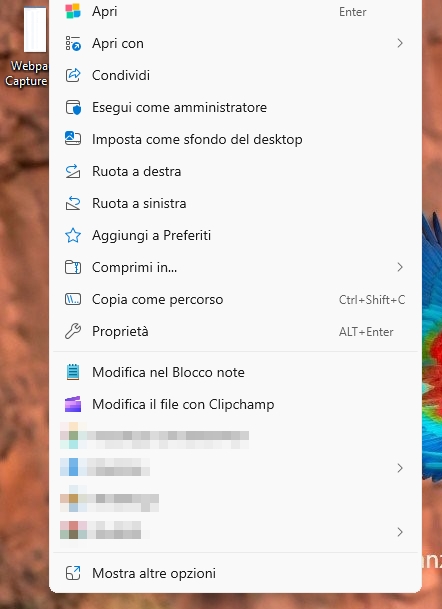Click the Blocco note notepad icon

73,372
